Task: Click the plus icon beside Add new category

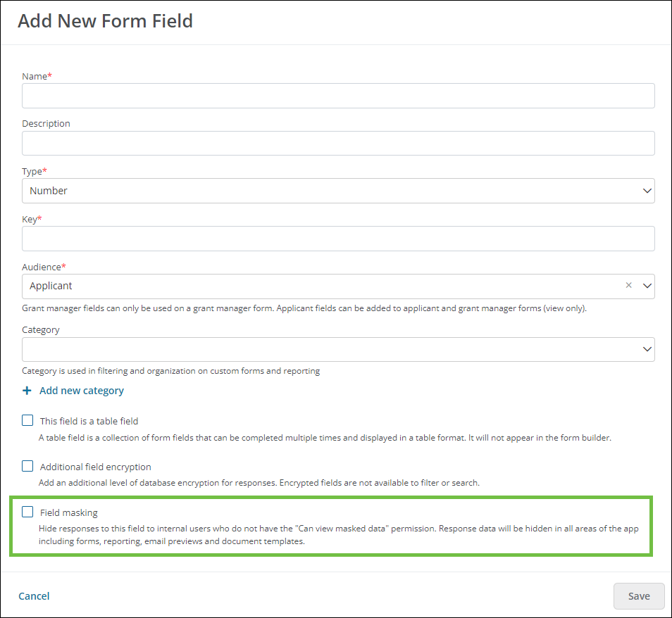Action: point(27,391)
